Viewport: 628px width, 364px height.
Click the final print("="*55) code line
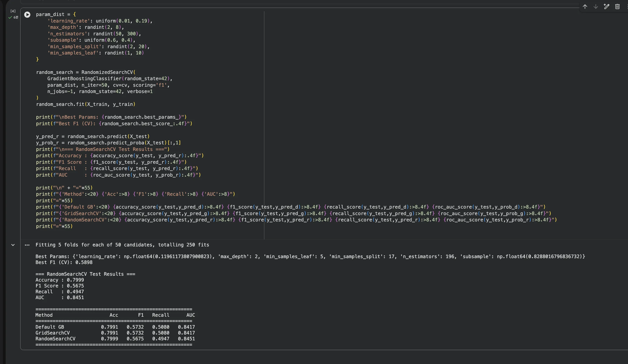tap(54, 226)
